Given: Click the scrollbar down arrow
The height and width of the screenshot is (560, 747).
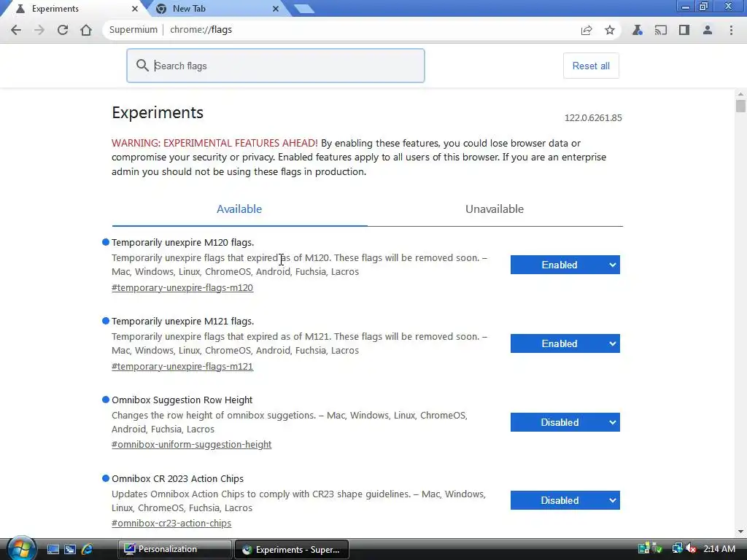Looking at the screenshot, I should [x=740, y=532].
